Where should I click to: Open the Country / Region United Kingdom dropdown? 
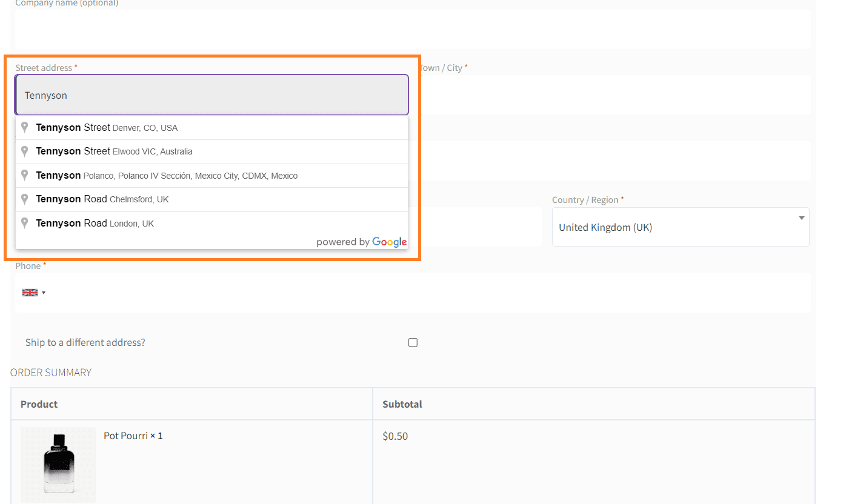pos(680,227)
